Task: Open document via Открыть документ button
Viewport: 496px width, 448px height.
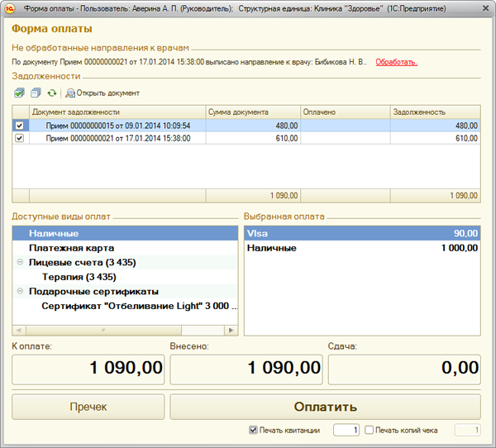Action: tap(103, 93)
